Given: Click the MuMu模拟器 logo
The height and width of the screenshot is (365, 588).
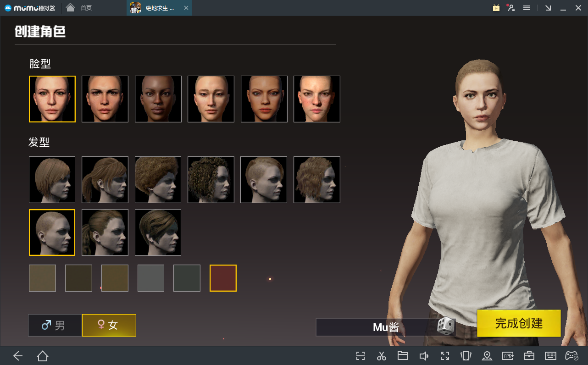Looking at the screenshot, I should pyautogui.click(x=29, y=8).
